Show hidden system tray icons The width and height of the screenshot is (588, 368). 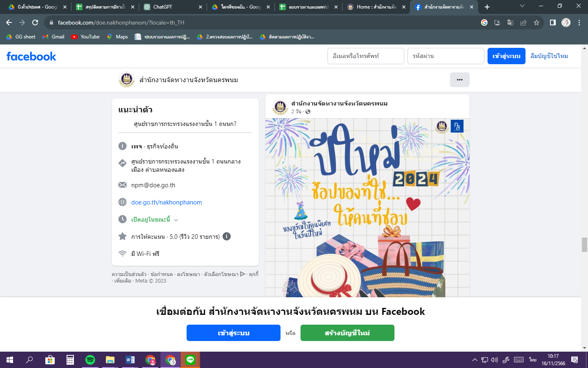pos(474,360)
